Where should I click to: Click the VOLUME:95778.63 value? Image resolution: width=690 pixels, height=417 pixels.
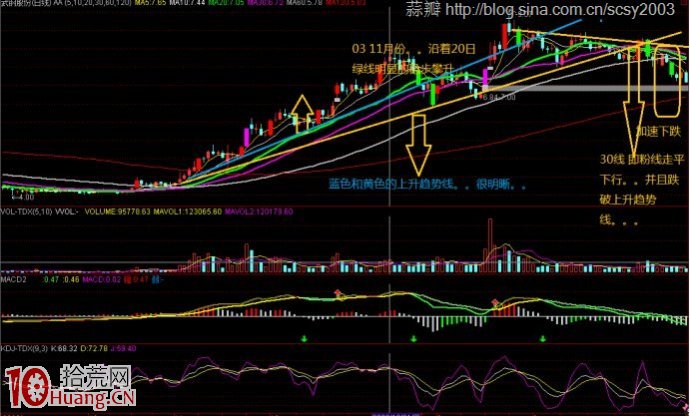click(117, 212)
